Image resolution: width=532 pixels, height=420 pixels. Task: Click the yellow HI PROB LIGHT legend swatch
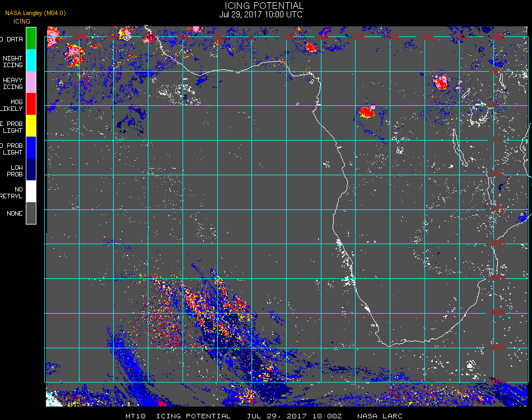coord(31,126)
